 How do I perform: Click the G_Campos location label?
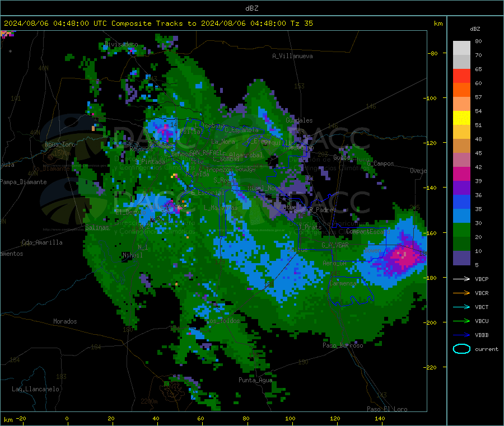380,163
